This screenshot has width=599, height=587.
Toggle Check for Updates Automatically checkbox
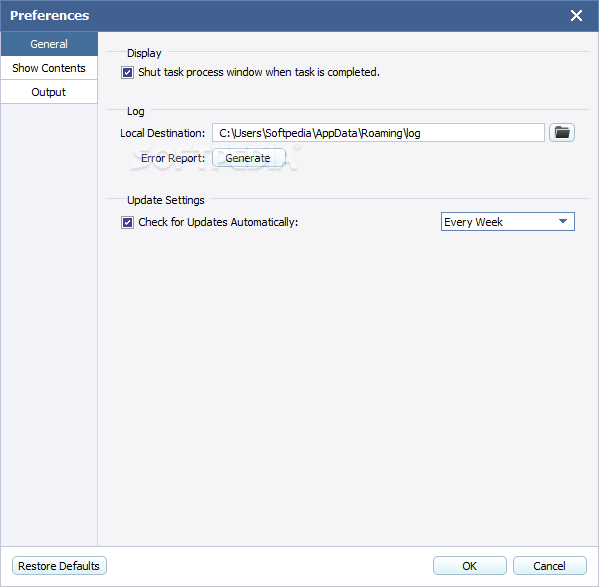pyautogui.click(x=127, y=222)
